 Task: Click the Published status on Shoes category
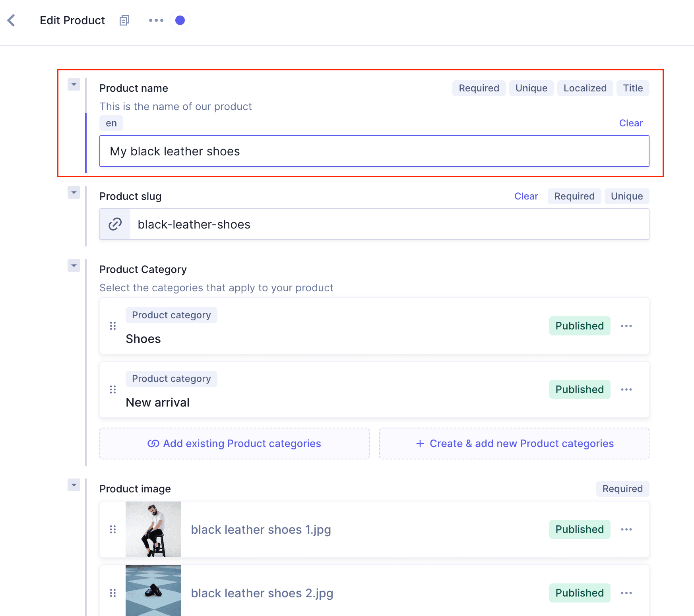[580, 325]
